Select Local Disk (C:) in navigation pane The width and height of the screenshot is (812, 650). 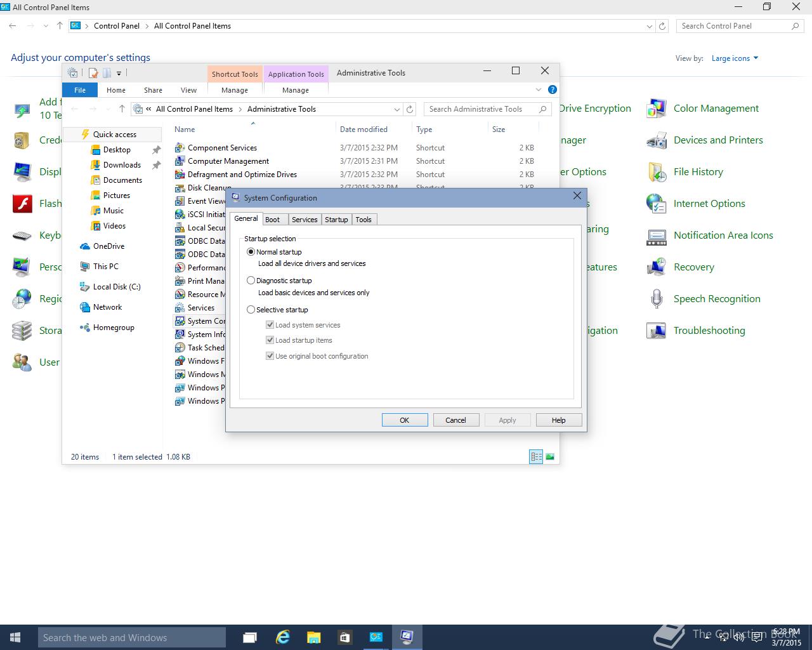pos(117,287)
